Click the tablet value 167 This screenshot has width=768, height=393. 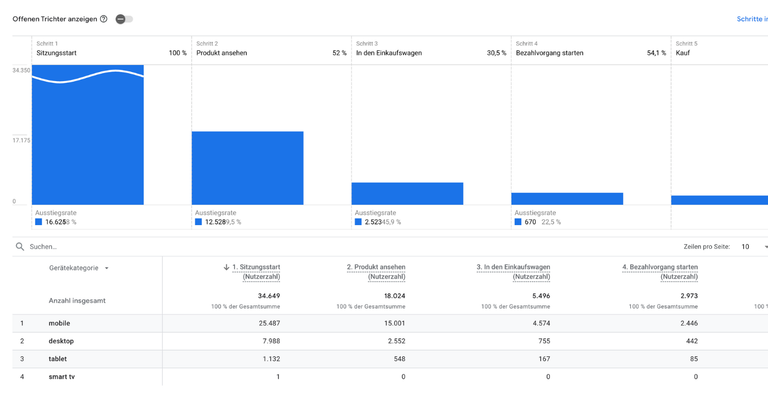click(x=545, y=359)
